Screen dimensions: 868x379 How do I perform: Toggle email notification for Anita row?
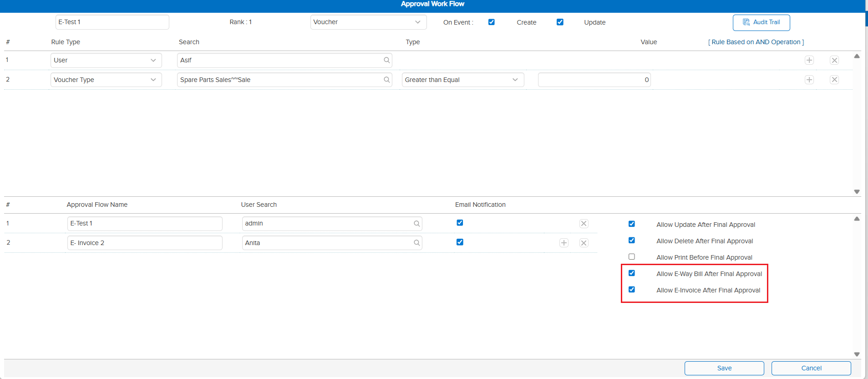[x=460, y=242]
